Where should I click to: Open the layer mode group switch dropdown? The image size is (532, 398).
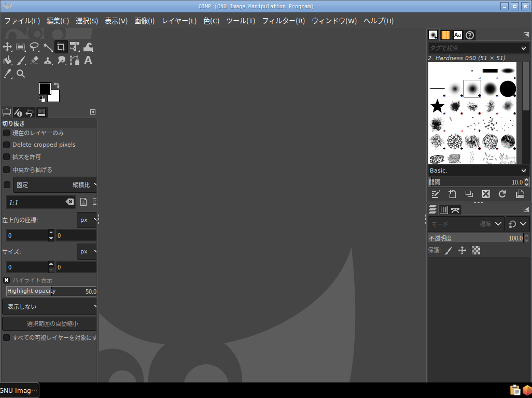click(517, 224)
